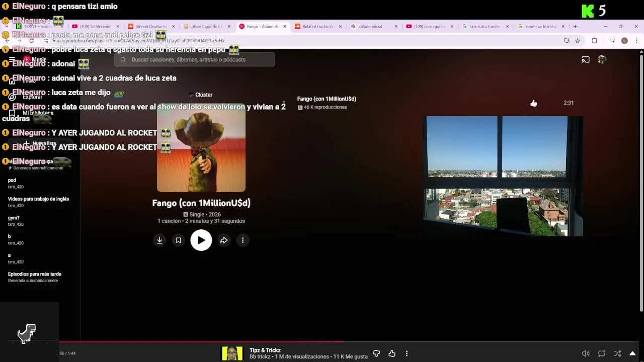Share the Fango album
This screenshot has width=644, height=362.
224,240
